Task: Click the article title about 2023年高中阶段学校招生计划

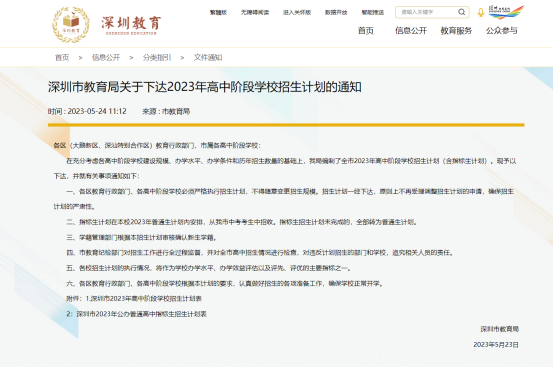Action: coord(205,87)
